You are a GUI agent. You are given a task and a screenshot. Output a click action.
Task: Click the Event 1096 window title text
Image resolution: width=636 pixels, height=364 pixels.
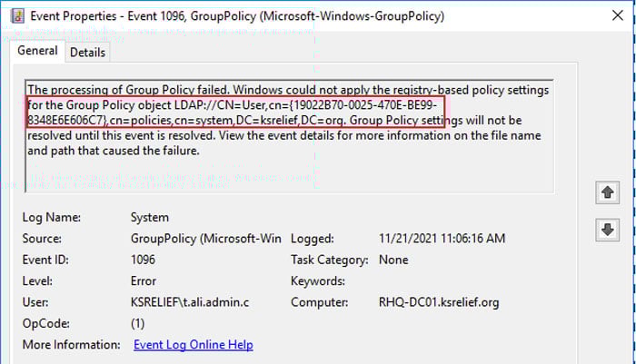coord(237,16)
